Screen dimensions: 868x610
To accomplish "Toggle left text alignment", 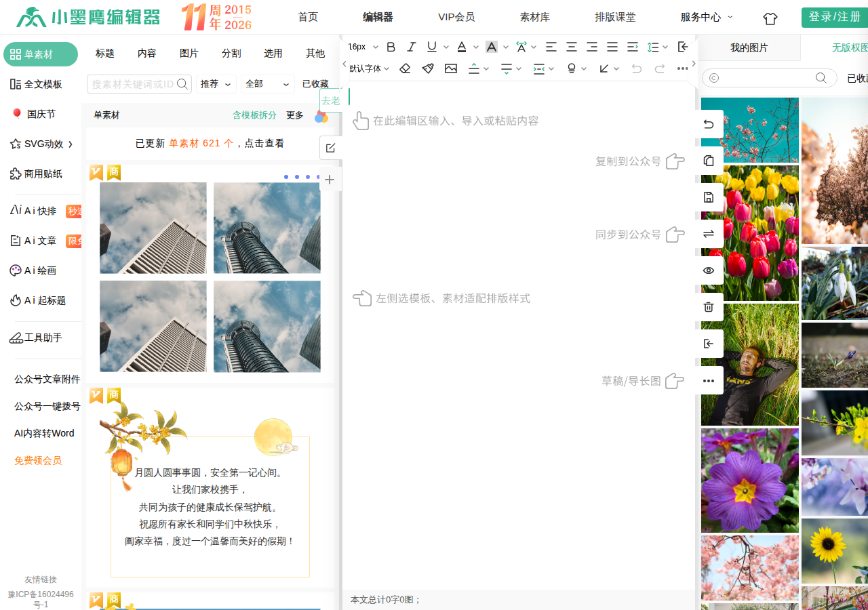I will [x=551, y=47].
